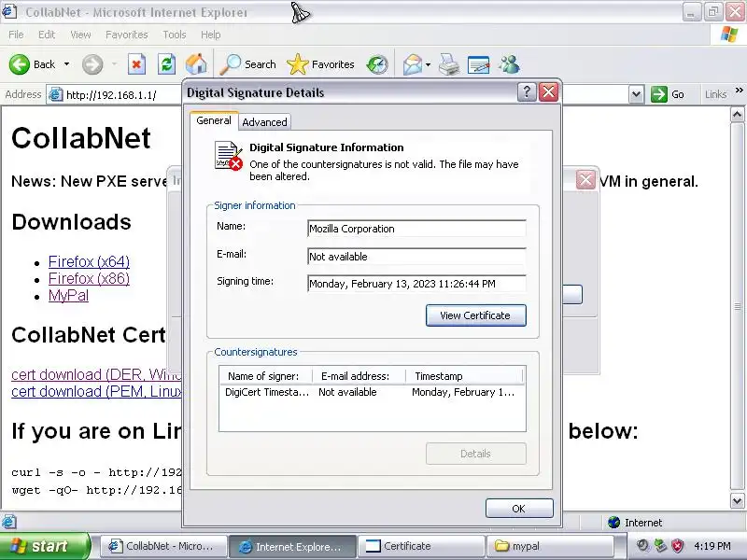Click the countersignature timestamp cell 'Monday, February 1…'

[x=463, y=392]
